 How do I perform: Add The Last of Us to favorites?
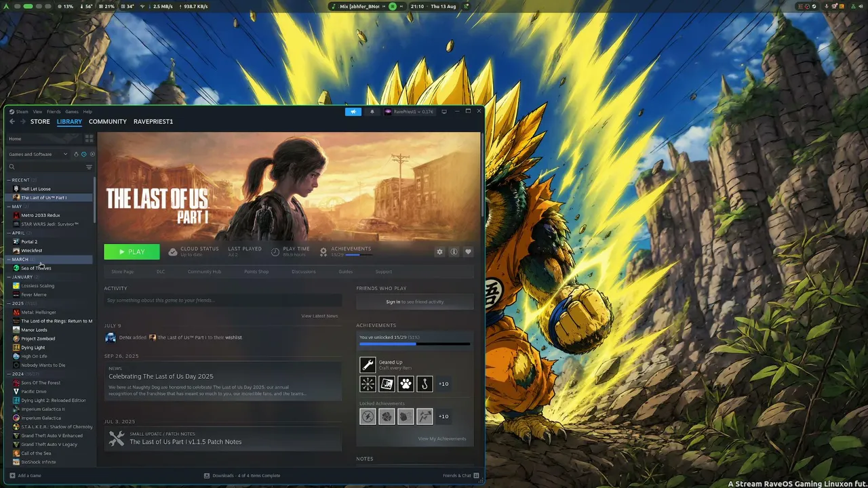click(x=468, y=251)
